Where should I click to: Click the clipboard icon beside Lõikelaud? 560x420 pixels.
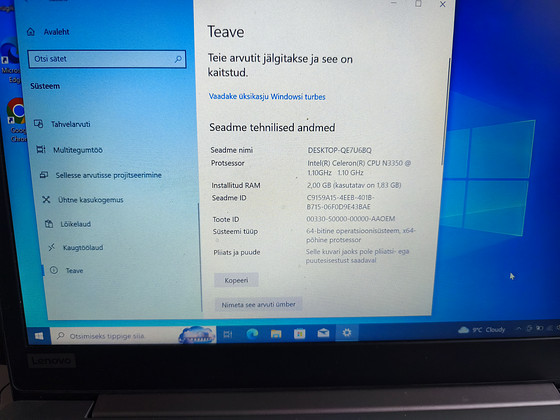pos(49,224)
